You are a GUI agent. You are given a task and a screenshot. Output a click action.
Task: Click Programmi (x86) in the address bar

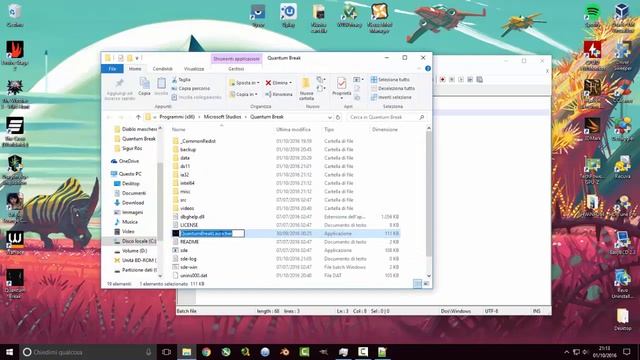(x=177, y=117)
